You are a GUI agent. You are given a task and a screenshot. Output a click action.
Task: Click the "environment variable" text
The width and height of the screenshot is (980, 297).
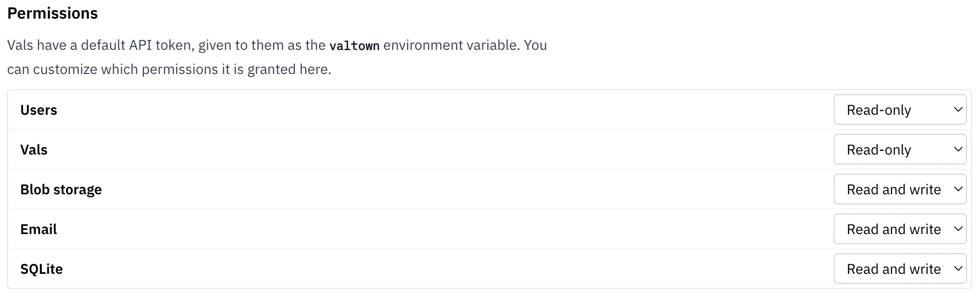pos(450,45)
